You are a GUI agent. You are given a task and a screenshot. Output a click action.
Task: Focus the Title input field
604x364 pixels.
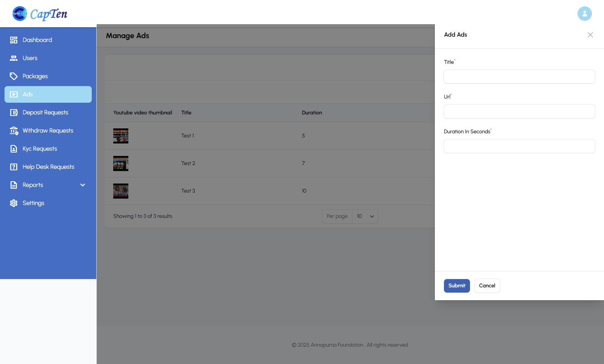(x=519, y=77)
